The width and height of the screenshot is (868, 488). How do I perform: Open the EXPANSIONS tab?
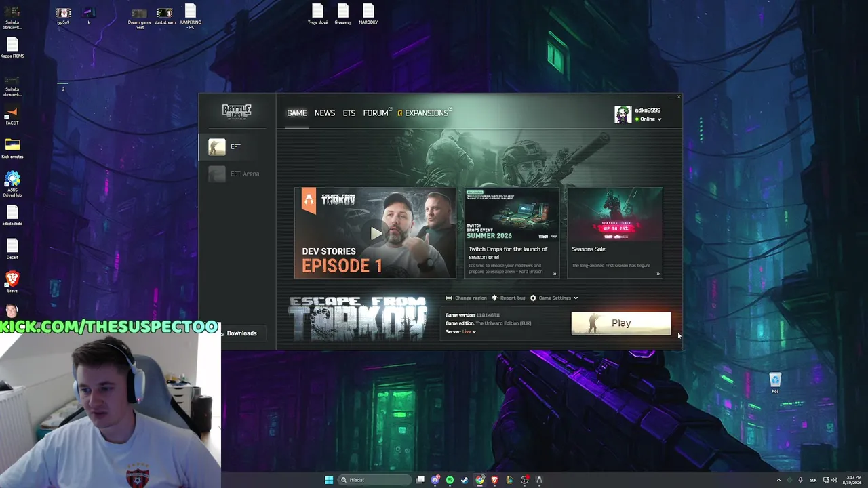[x=425, y=113]
